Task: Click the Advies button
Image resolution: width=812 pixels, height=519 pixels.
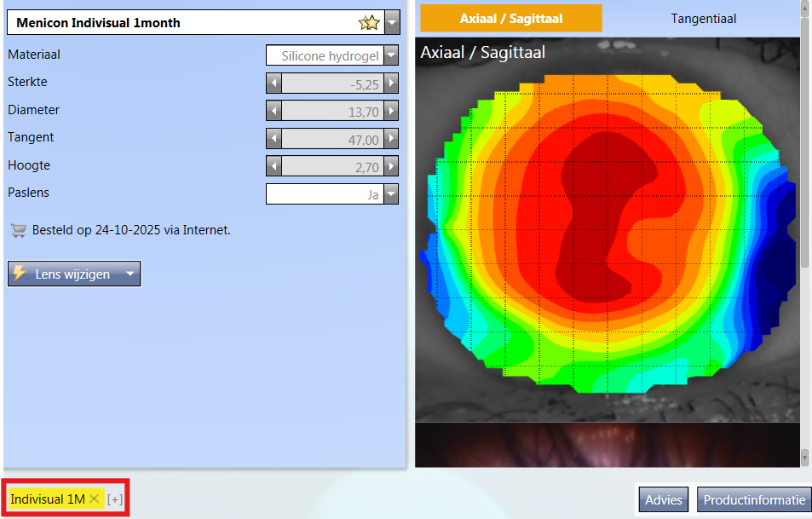Action: click(x=664, y=499)
